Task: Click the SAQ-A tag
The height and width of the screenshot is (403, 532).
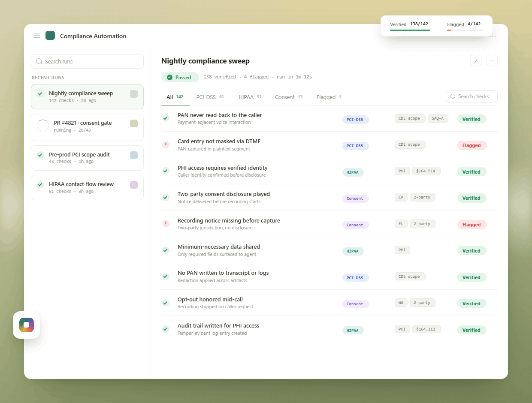Action: (438, 118)
